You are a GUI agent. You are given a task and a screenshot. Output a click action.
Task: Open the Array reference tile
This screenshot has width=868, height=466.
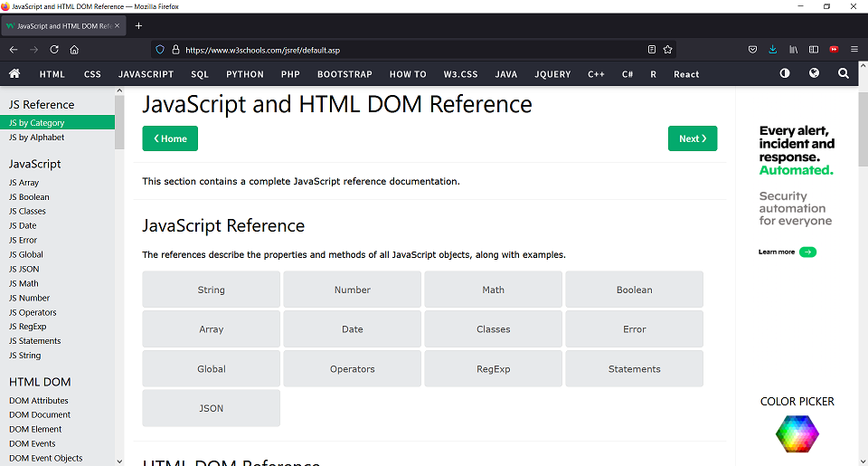[211, 329]
